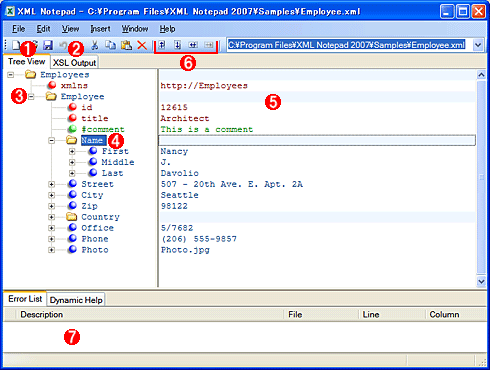490x370 pixels.
Task: Switch to the Dynamic Help tab
Action: (x=76, y=300)
